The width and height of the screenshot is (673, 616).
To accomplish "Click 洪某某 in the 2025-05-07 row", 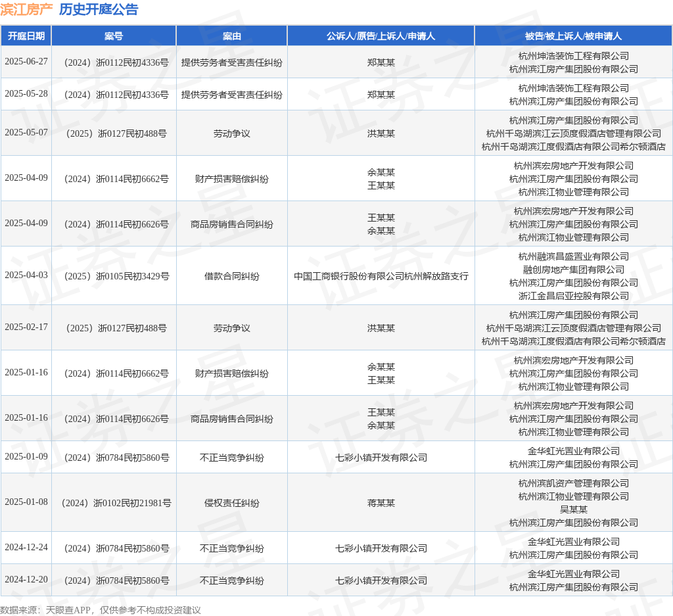I will pyautogui.click(x=381, y=134).
